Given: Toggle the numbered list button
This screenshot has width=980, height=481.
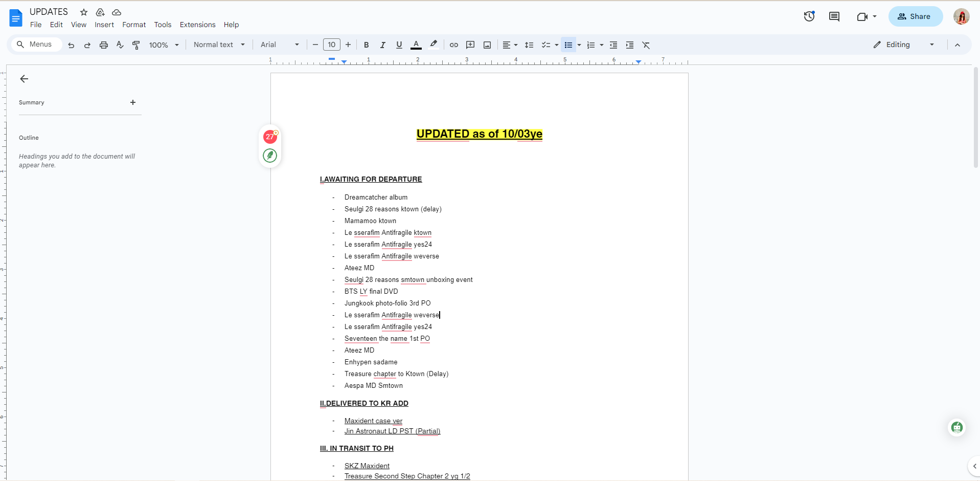Looking at the screenshot, I should pyautogui.click(x=591, y=45).
